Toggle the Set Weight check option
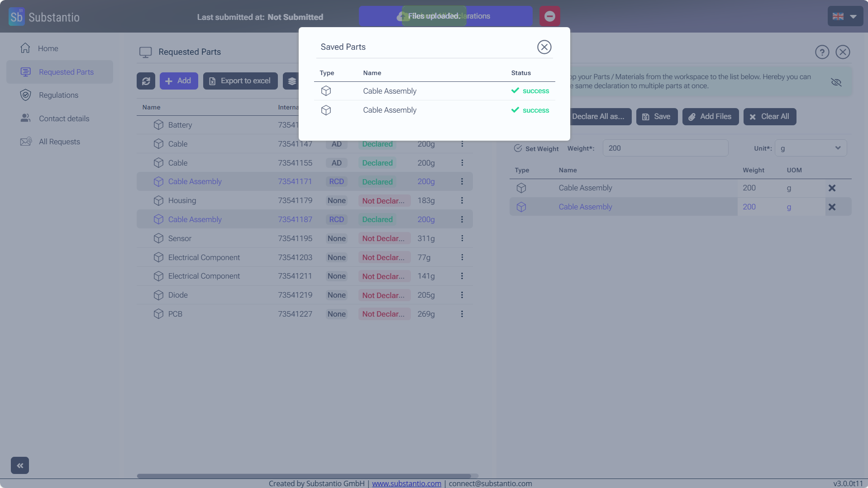 click(x=518, y=148)
